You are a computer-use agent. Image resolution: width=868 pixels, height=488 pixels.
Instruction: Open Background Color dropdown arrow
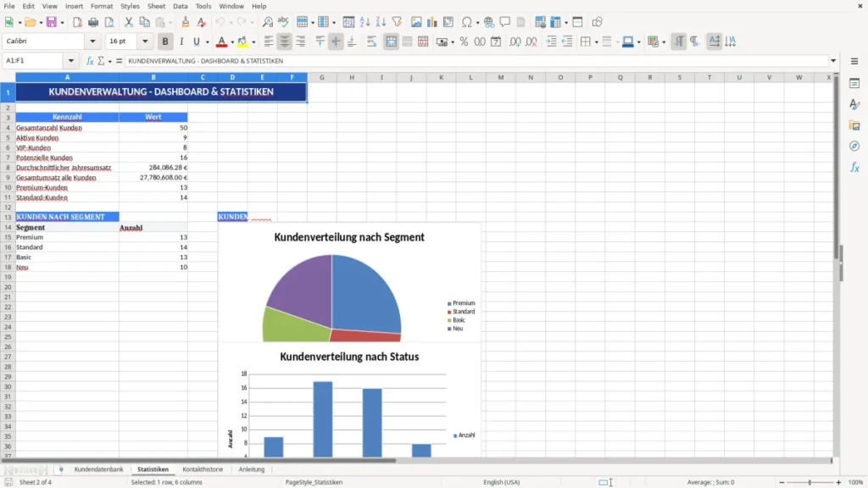coord(253,42)
